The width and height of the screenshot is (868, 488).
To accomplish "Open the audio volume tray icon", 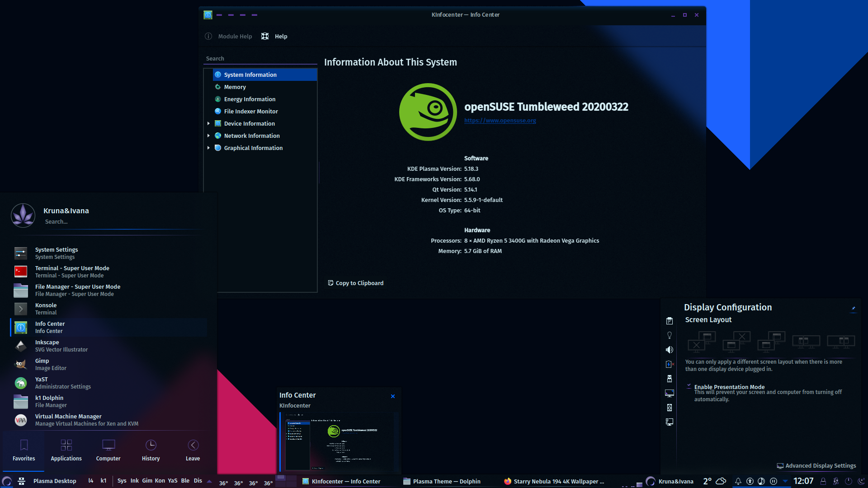I will click(670, 350).
